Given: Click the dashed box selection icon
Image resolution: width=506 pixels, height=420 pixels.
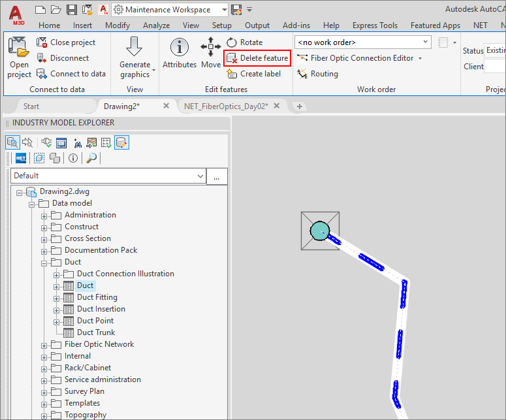Looking at the screenshot, I should (x=39, y=158).
